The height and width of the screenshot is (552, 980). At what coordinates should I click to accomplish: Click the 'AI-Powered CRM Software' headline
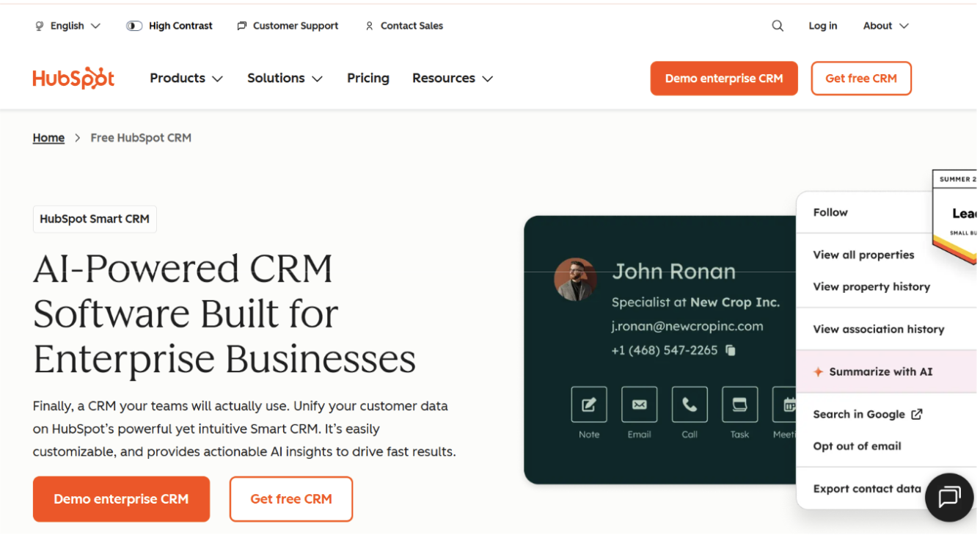pyautogui.click(x=224, y=313)
